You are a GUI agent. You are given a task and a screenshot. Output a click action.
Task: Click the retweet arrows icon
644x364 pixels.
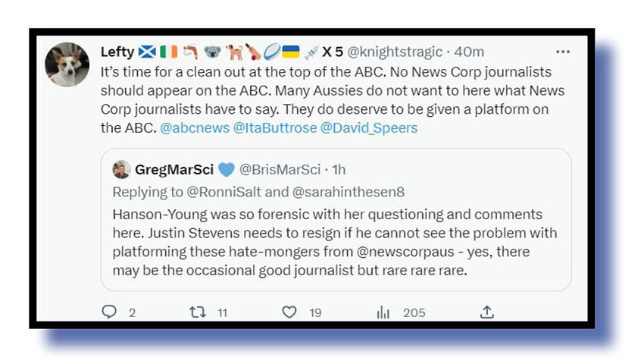coord(198,312)
